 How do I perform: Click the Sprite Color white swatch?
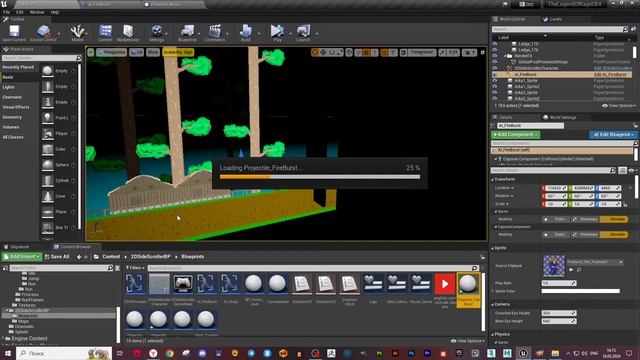point(580,291)
